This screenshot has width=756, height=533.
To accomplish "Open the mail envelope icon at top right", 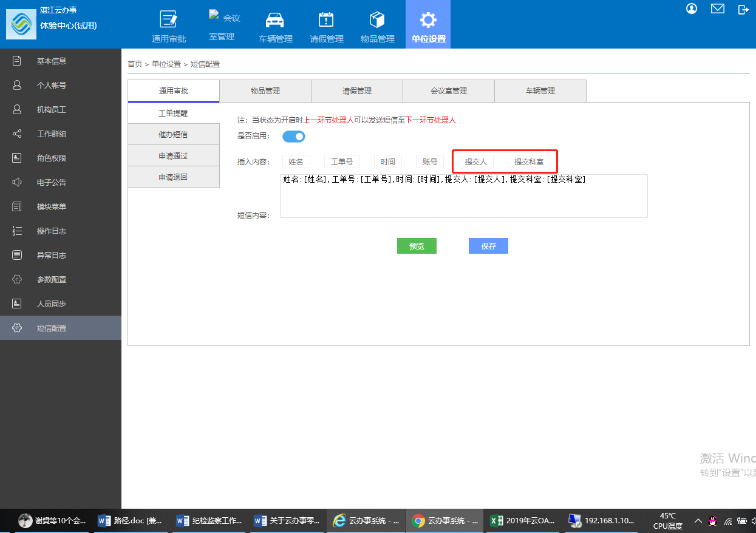I will click(x=718, y=9).
